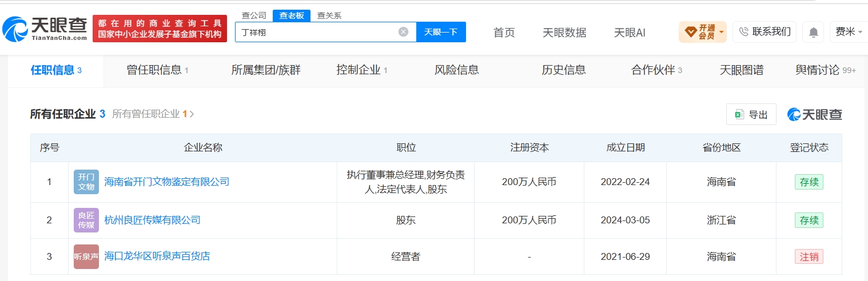Expand 开通会员 dropdown arrow
Image resolution: width=868 pixels, height=281 pixels.
(x=722, y=32)
